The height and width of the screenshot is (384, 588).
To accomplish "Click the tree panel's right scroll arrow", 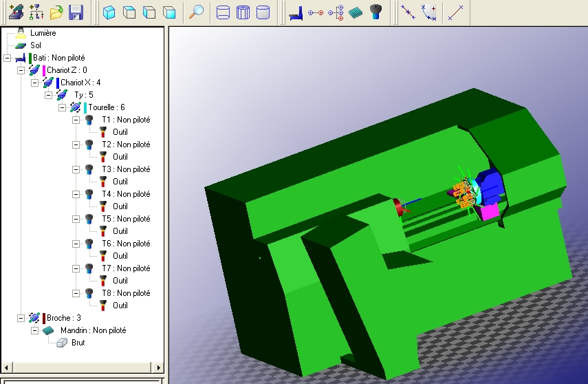I will tap(158, 367).
